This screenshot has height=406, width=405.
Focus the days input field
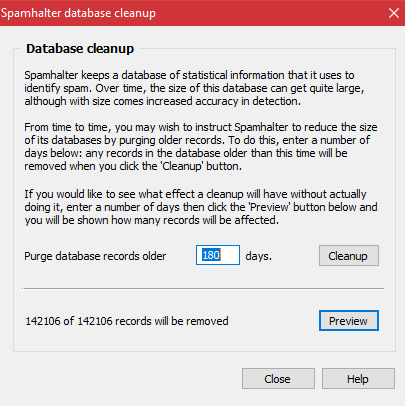(218, 255)
